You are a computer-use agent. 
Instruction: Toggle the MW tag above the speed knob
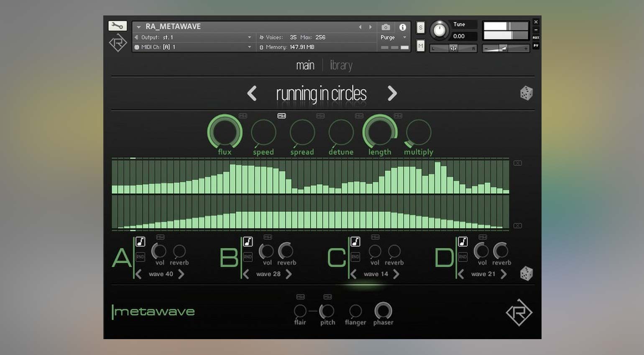(281, 116)
